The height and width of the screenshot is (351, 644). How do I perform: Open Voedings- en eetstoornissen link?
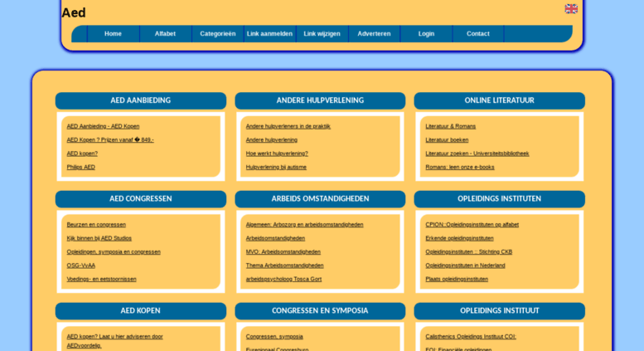(x=101, y=279)
